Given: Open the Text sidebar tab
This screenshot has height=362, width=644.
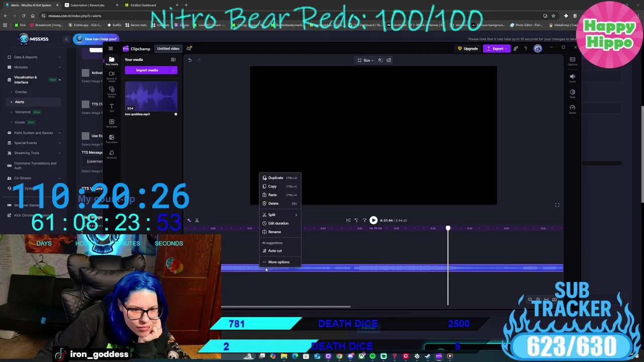Looking at the screenshot, I should coord(112,108).
